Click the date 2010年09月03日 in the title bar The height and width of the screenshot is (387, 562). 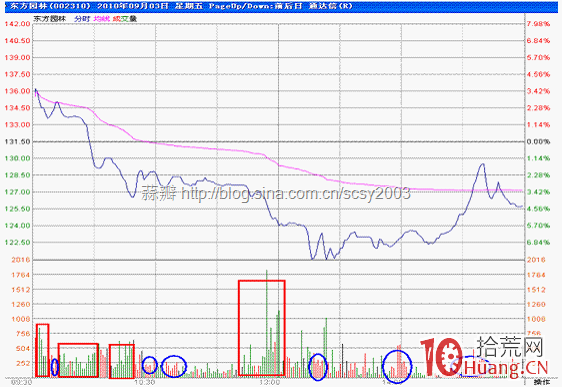(x=133, y=6)
